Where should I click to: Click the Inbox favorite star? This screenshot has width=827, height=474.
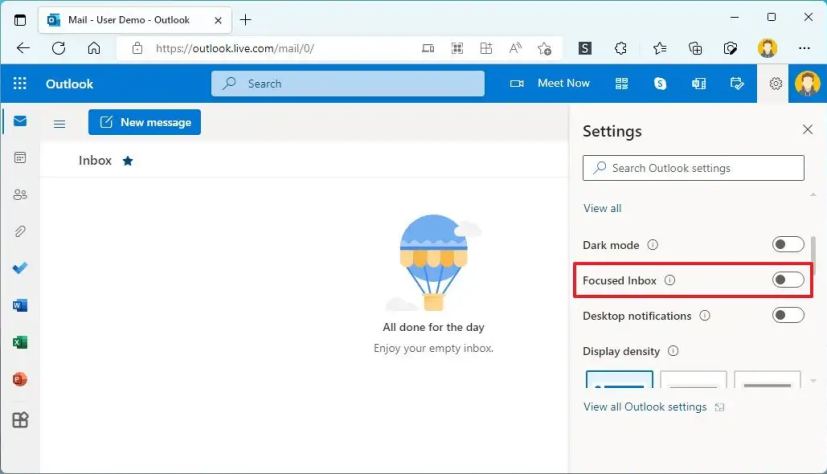(128, 161)
